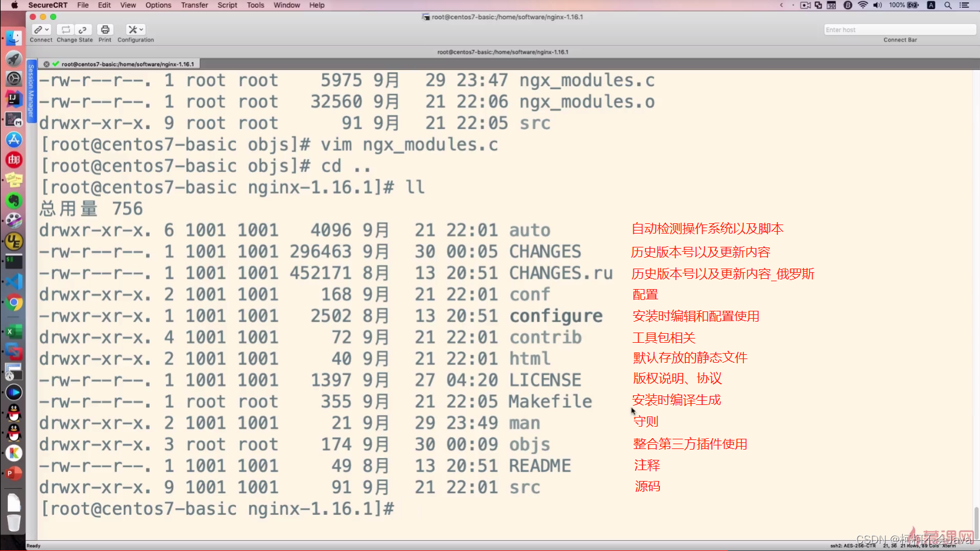Open the Tools menu
The image size is (980, 551).
tap(255, 5)
